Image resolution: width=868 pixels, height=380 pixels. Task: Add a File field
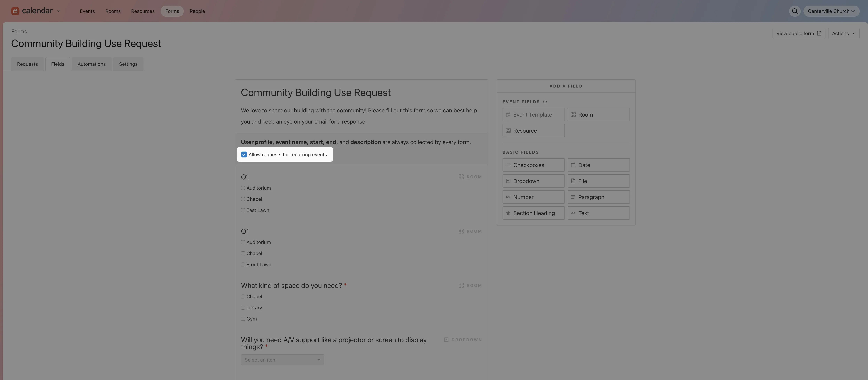pos(598,181)
